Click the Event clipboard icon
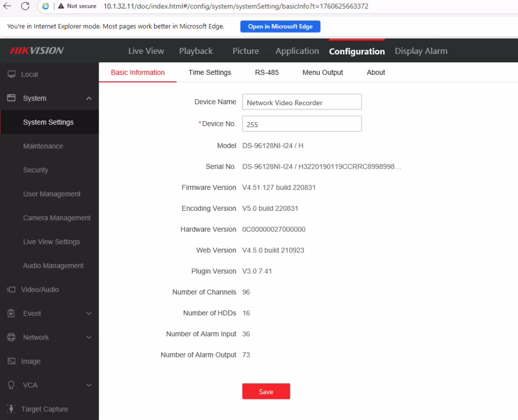Image resolution: width=518 pixels, height=420 pixels. (x=11, y=313)
